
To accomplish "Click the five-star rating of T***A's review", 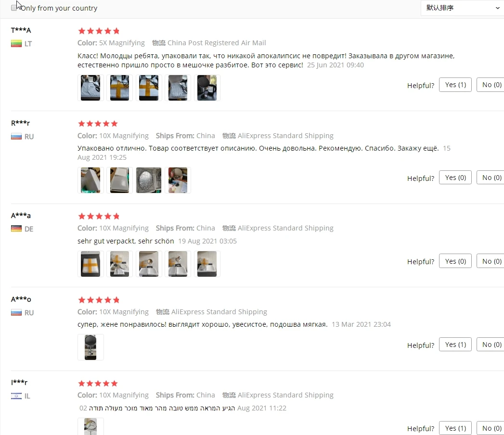I will tap(99, 31).
